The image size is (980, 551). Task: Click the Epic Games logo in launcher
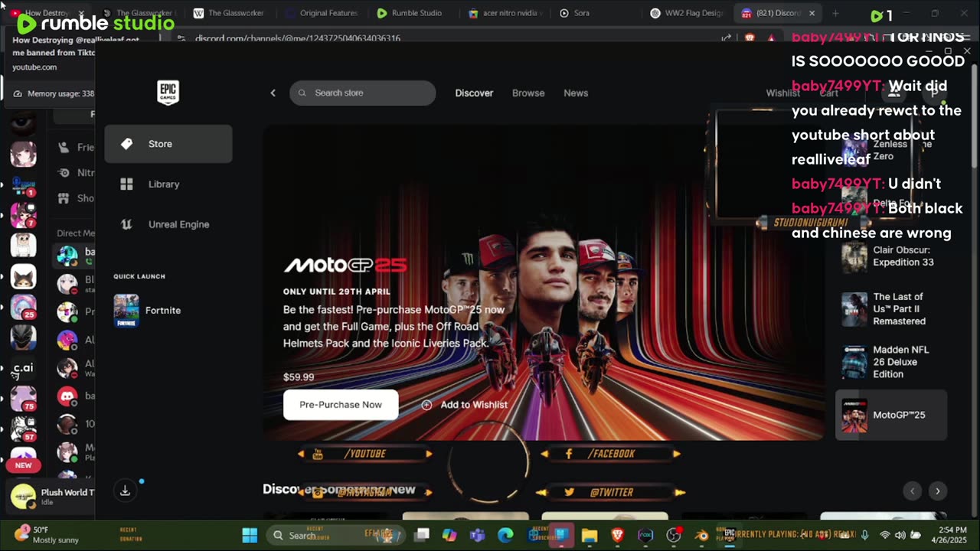[168, 93]
